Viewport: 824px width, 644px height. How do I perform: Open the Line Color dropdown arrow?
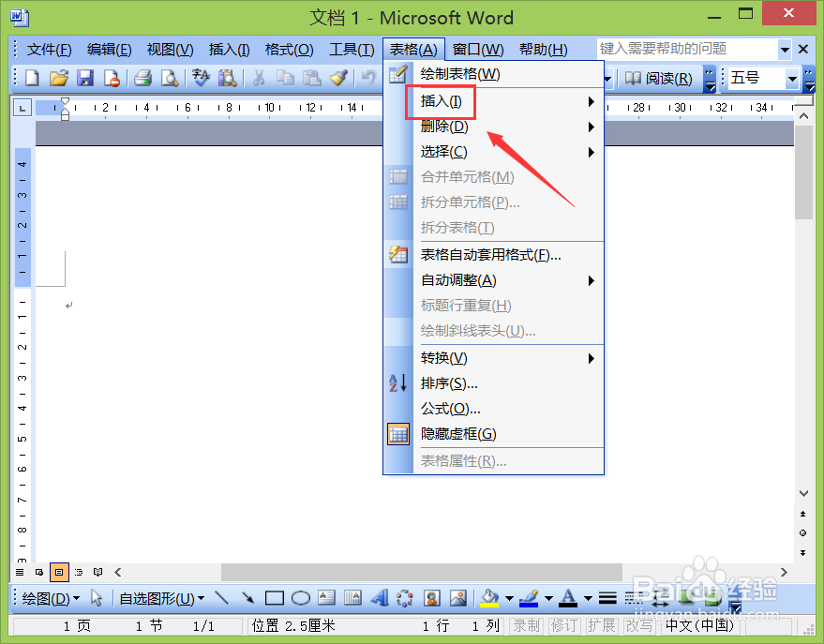point(548,598)
